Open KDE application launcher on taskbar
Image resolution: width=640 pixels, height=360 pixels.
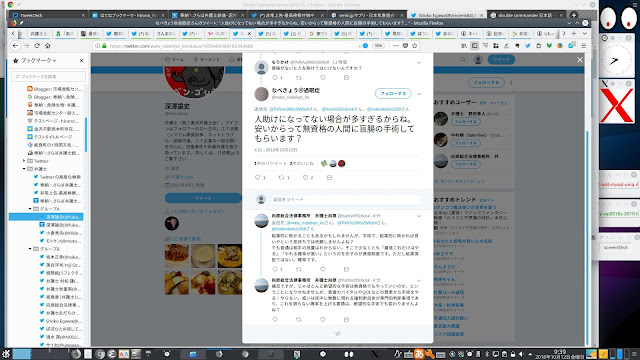(x=6, y=354)
